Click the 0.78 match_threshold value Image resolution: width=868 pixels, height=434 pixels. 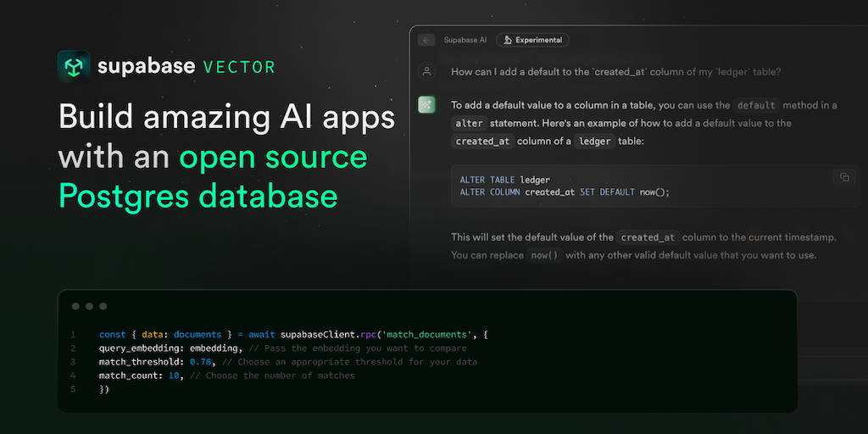click(x=200, y=362)
